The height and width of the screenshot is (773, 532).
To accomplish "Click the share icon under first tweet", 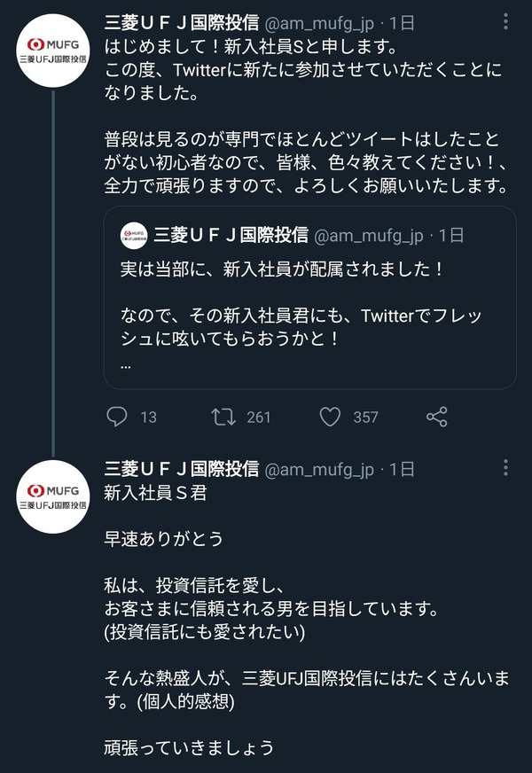I will point(436,416).
